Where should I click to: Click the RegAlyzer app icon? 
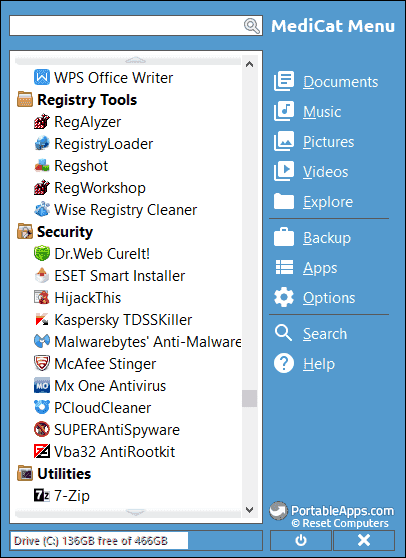pos(42,121)
